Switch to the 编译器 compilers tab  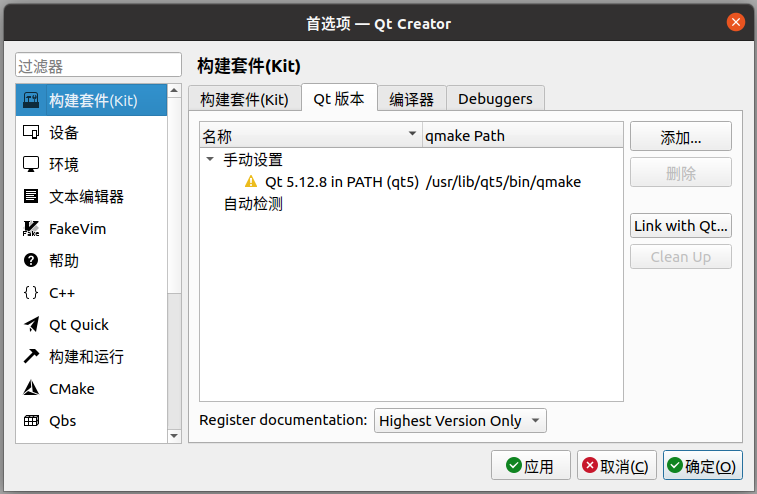412,99
